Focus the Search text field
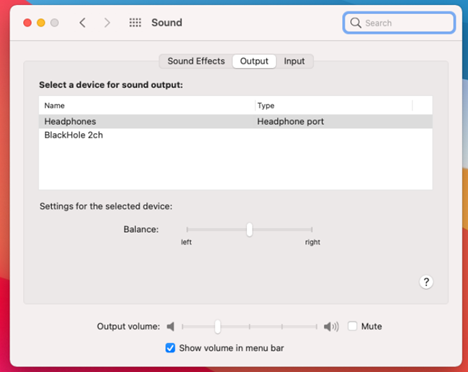 click(x=399, y=23)
